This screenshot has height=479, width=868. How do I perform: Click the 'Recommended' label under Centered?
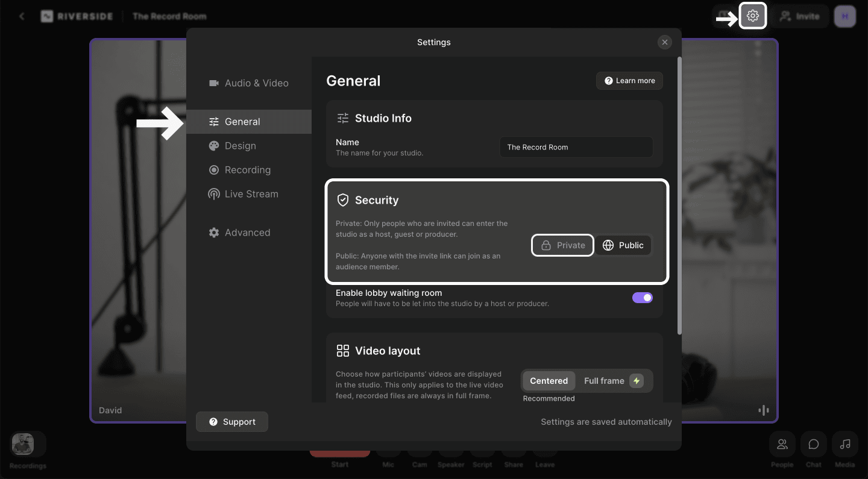click(x=549, y=398)
